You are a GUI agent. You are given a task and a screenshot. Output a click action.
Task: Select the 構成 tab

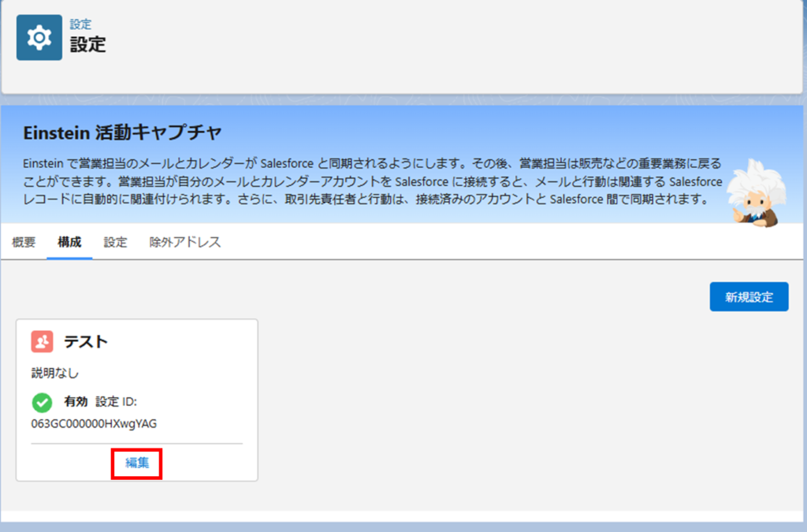[69, 242]
